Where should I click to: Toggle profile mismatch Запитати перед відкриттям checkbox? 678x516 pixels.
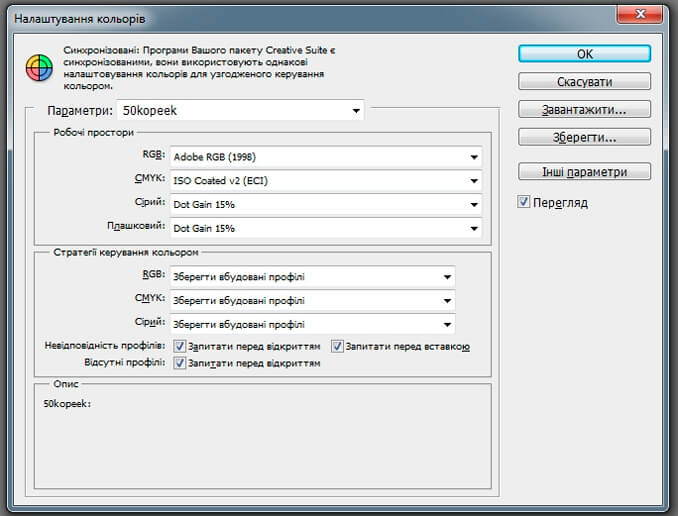pyautogui.click(x=180, y=346)
